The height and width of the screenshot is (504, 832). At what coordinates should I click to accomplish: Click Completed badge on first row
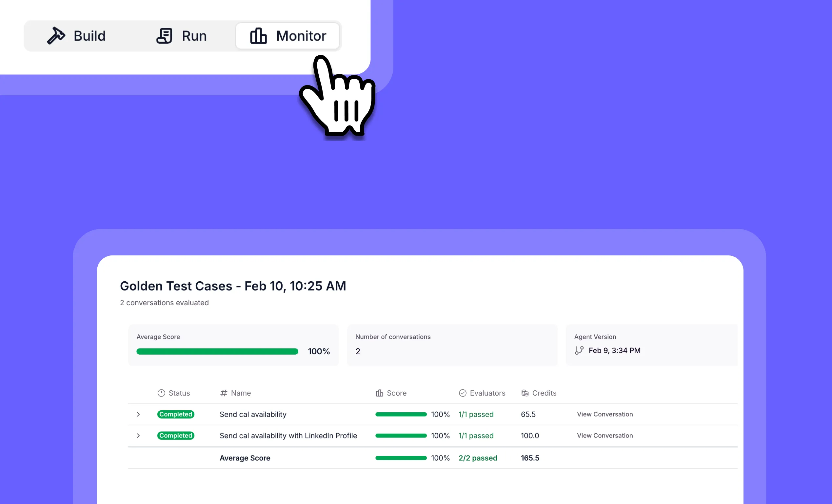[176, 414]
